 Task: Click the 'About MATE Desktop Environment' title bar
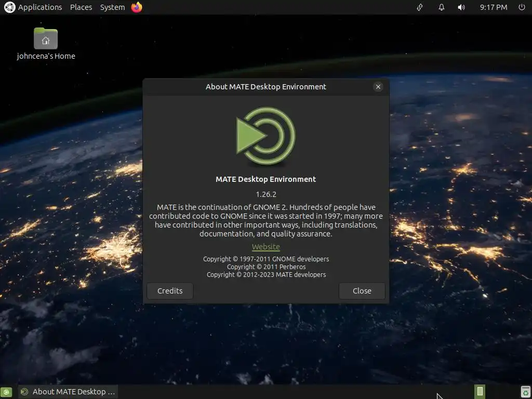click(266, 87)
